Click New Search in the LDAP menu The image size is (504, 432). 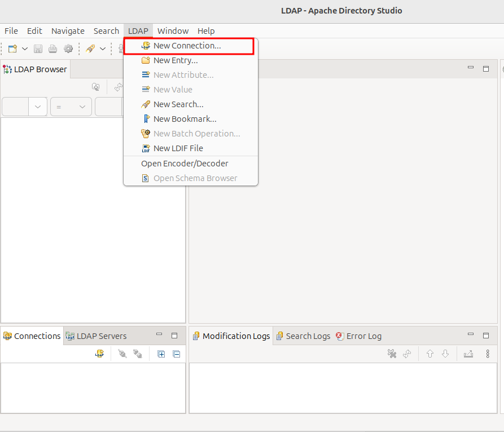(x=178, y=104)
